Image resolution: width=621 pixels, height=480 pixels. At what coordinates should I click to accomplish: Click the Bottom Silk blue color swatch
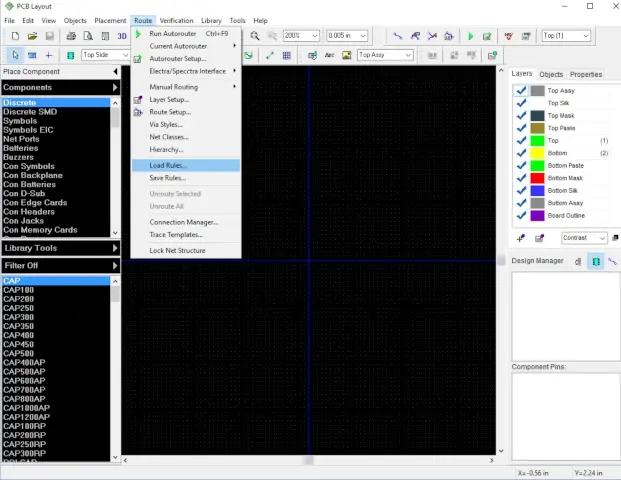click(x=538, y=190)
